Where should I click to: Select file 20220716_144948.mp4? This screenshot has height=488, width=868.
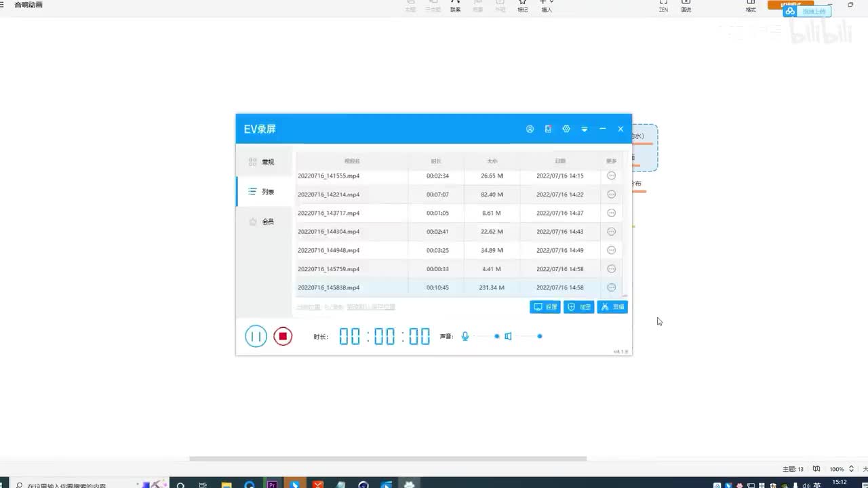[x=329, y=250]
